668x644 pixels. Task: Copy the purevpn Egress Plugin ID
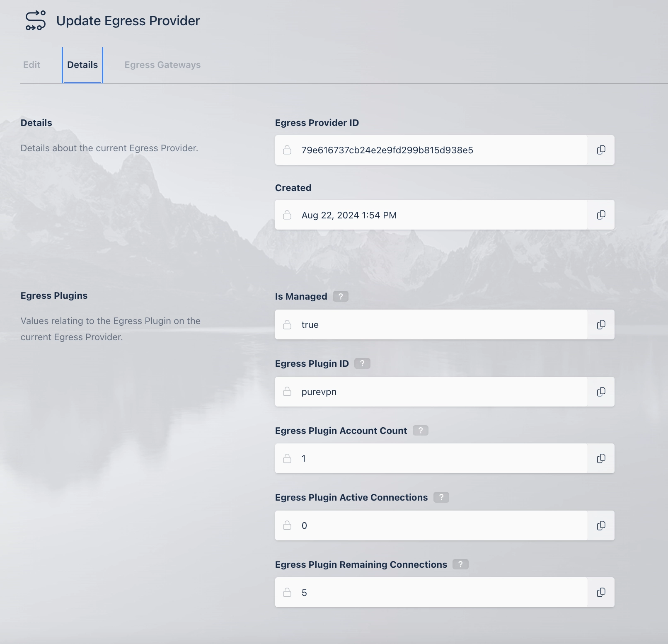click(600, 392)
